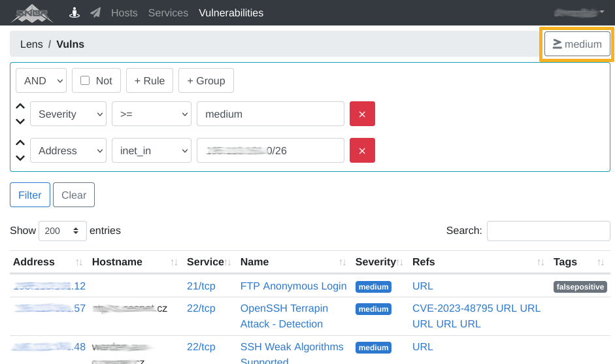Move the Address rule up with arrow

pos(20,143)
